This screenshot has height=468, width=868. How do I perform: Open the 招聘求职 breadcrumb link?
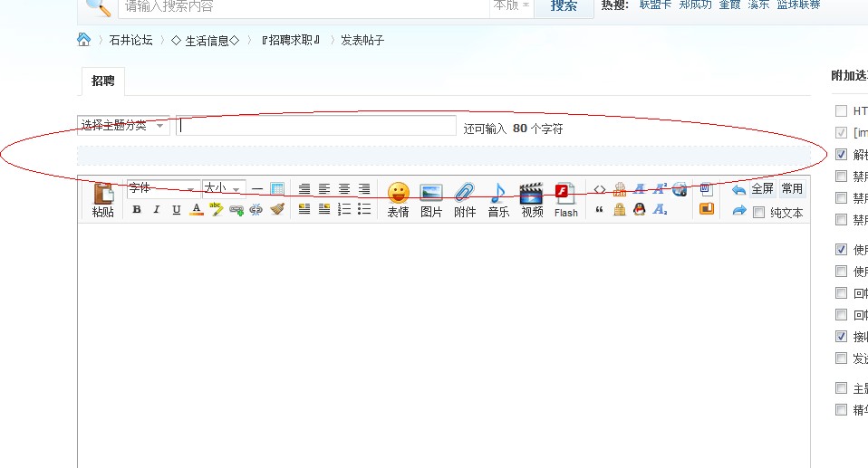coord(291,40)
